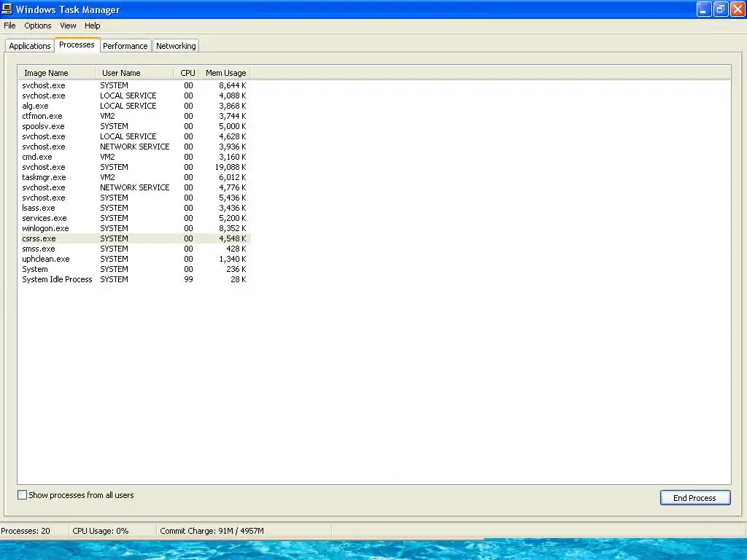Sort by Mem Usage column header
The width and height of the screenshot is (747, 560).
pyautogui.click(x=225, y=73)
